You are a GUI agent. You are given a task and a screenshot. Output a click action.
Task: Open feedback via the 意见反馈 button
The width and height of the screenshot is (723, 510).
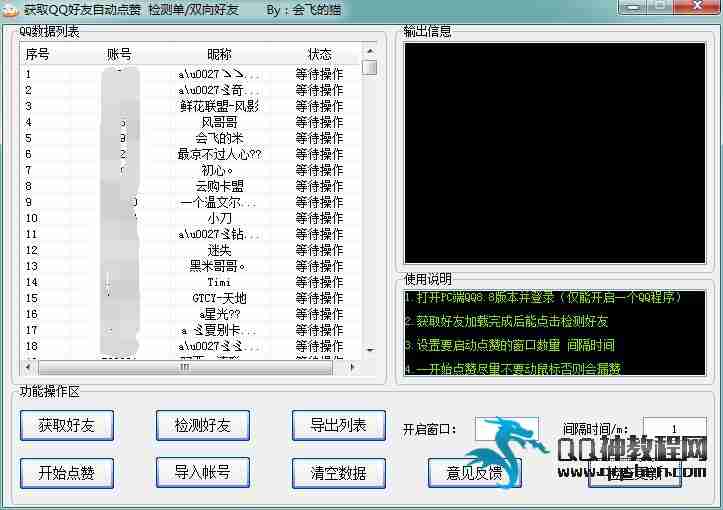(474, 473)
